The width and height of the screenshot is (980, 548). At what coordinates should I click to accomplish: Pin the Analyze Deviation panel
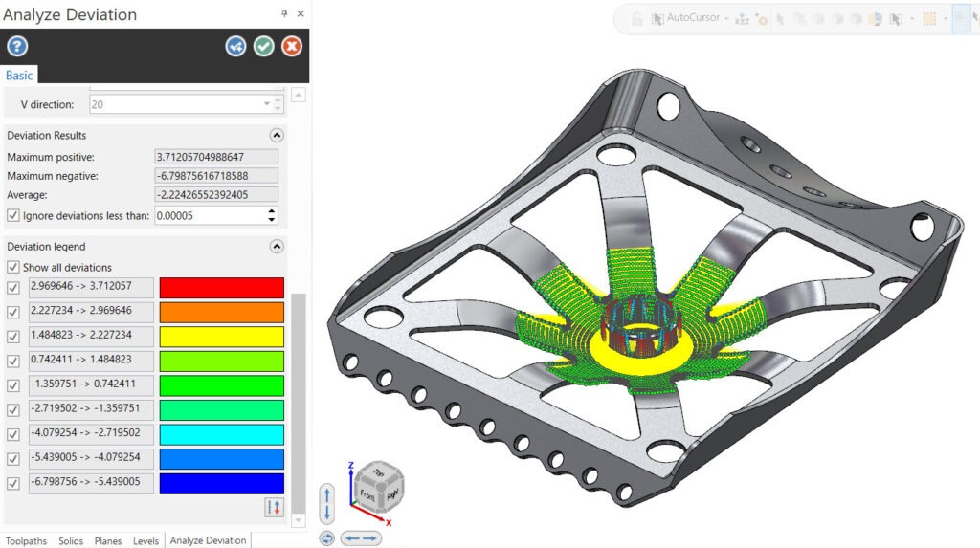point(284,14)
